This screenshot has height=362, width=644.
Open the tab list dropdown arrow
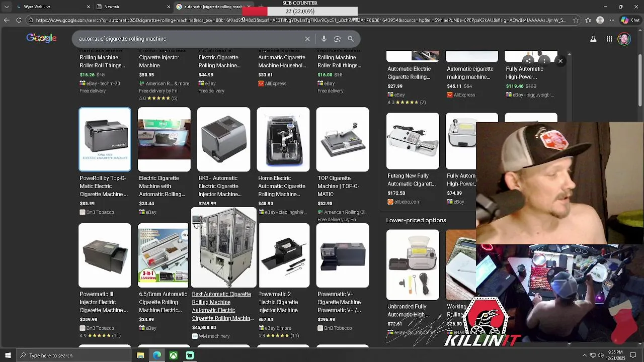click(7, 7)
